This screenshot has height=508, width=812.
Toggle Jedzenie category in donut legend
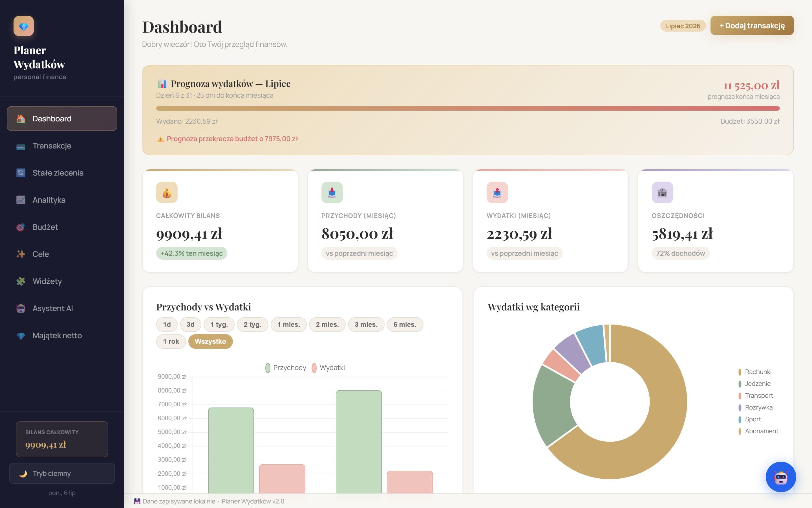754,384
